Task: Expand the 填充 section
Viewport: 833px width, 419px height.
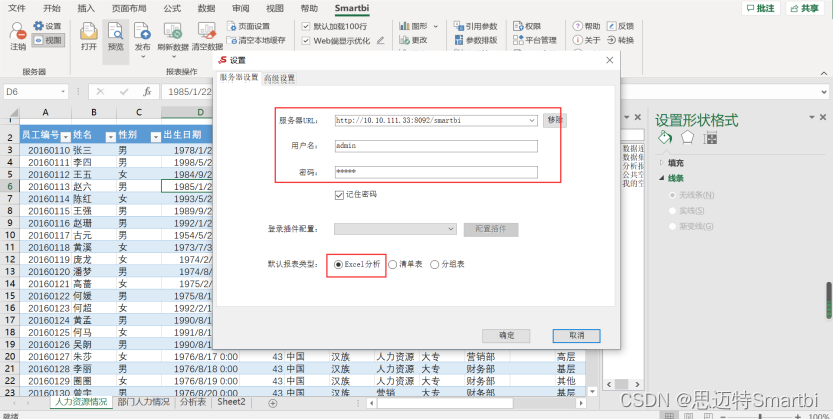Action: point(661,163)
